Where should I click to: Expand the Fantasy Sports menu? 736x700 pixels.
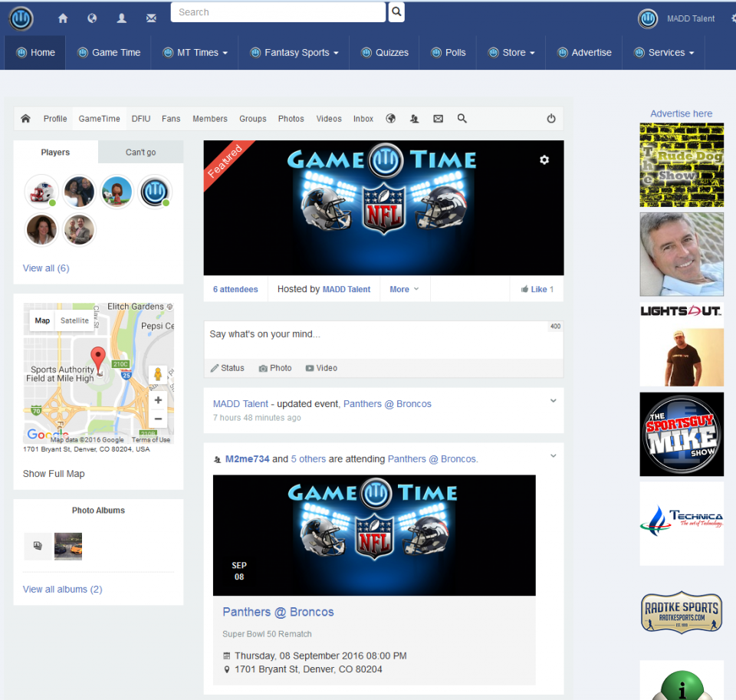click(294, 53)
